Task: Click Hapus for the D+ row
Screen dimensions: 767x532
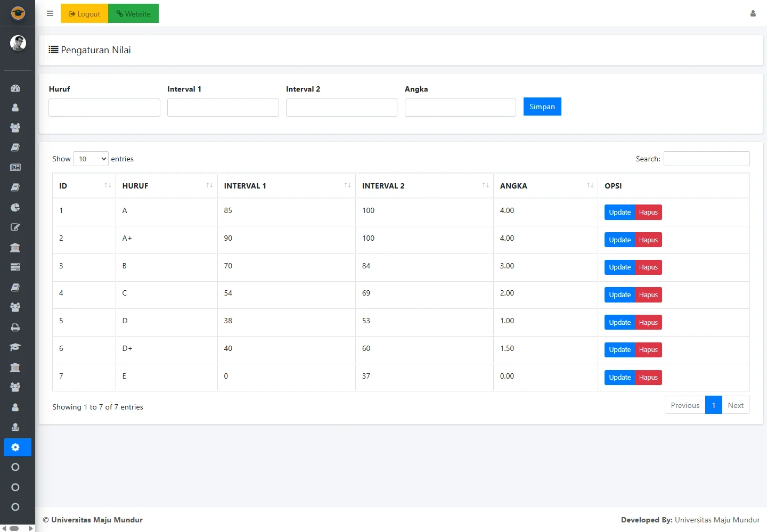Action: coord(648,350)
